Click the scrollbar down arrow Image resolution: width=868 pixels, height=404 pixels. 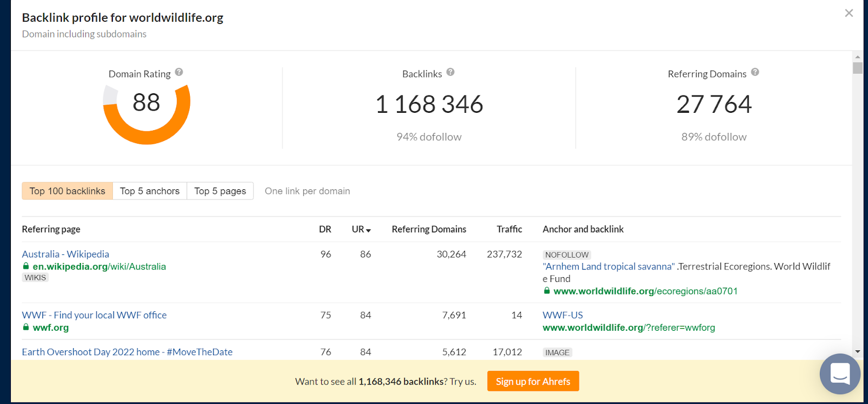click(858, 351)
